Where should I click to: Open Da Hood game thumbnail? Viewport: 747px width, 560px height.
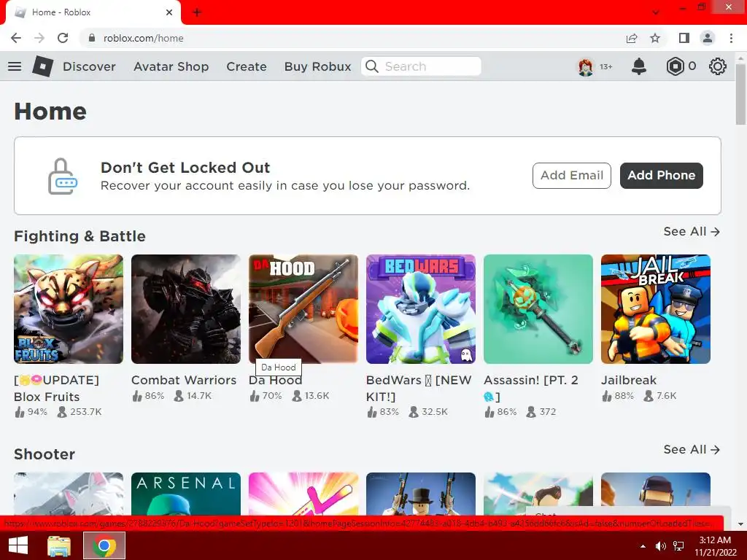pos(303,309)
